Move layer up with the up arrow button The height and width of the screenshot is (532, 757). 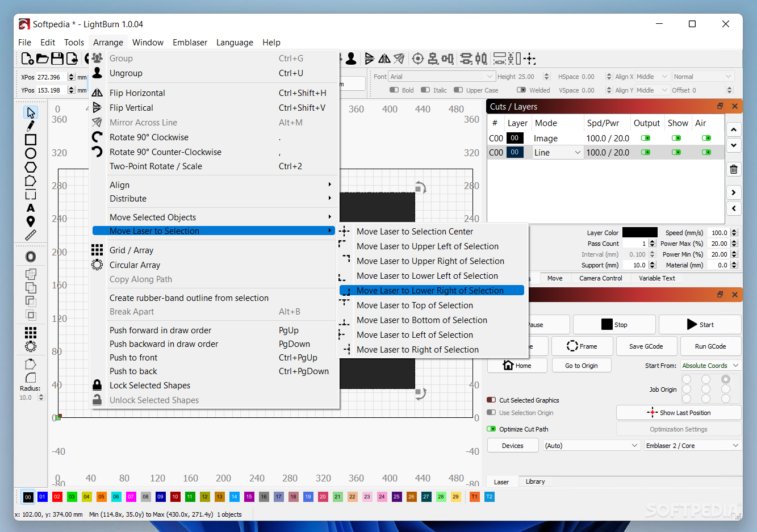(x=734, y=129)
